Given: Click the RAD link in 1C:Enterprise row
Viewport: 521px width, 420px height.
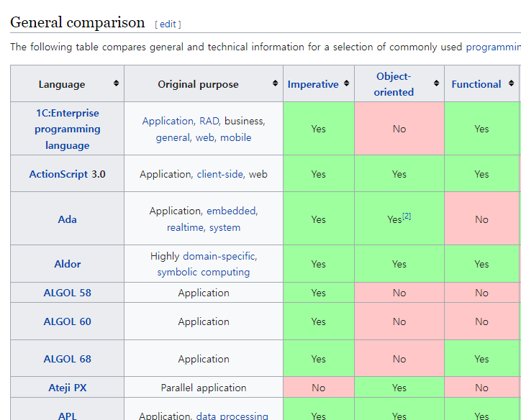Looking at the screenshot, I should pyautogui.click(x=209, y=121).
